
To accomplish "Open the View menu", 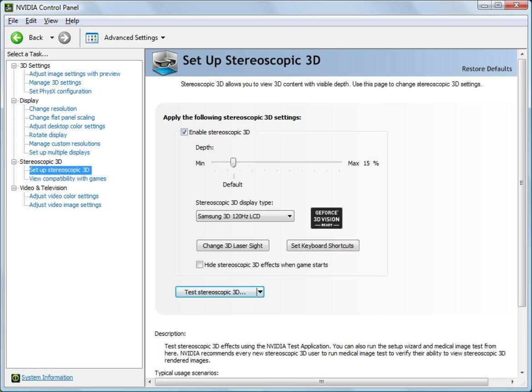I will coord(51,20).
